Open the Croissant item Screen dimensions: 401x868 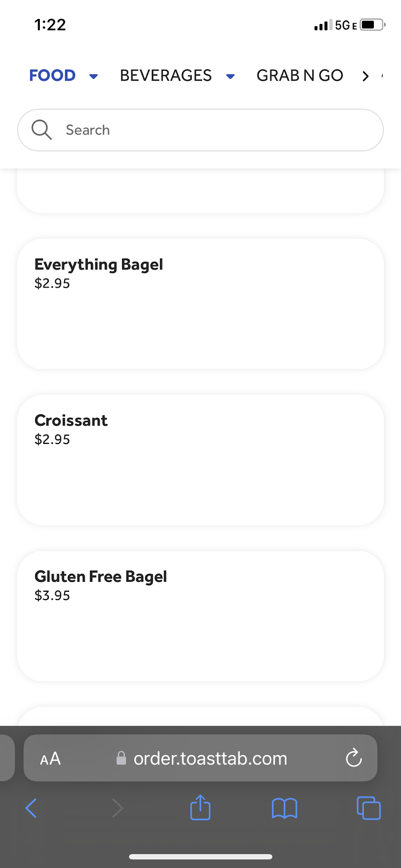tap(200, 460)
